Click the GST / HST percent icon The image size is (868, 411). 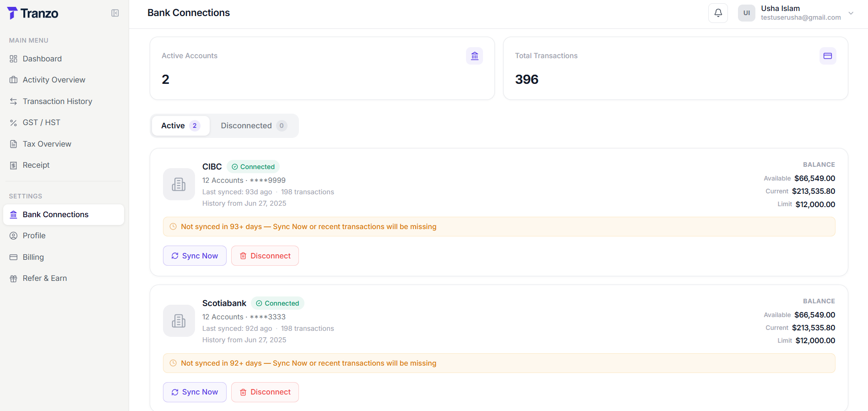(13, 123)
